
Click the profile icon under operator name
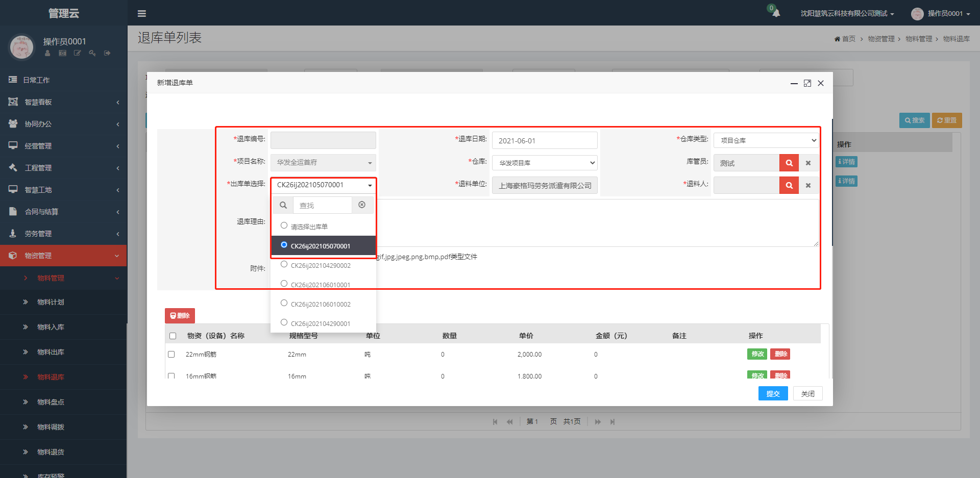[47, 53]
